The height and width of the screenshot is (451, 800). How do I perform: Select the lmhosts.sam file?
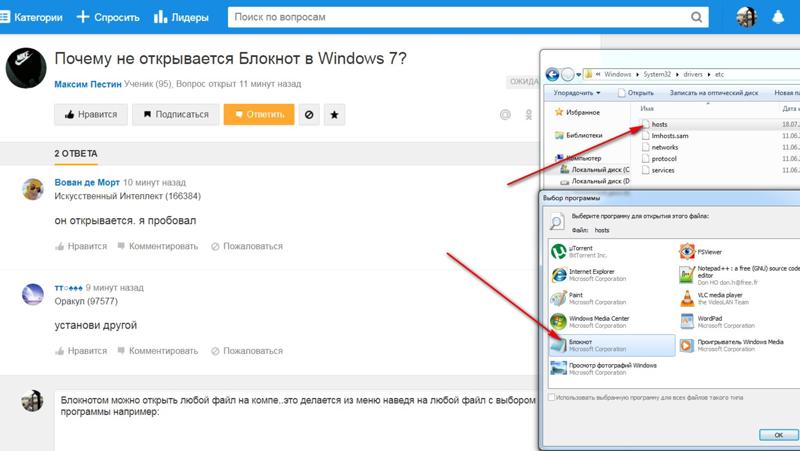(x=665, y=136)
